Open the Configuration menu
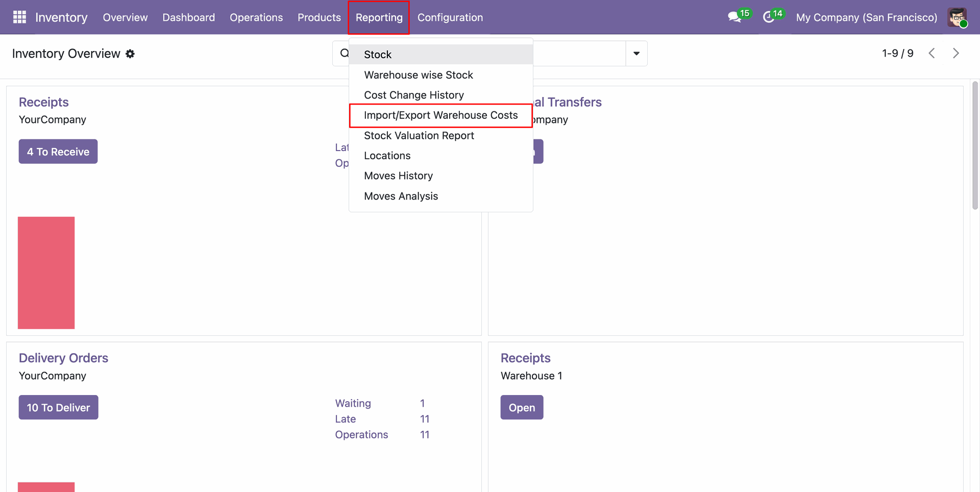The width and height of the screenshot is (980, 492). tap(450, 17)
